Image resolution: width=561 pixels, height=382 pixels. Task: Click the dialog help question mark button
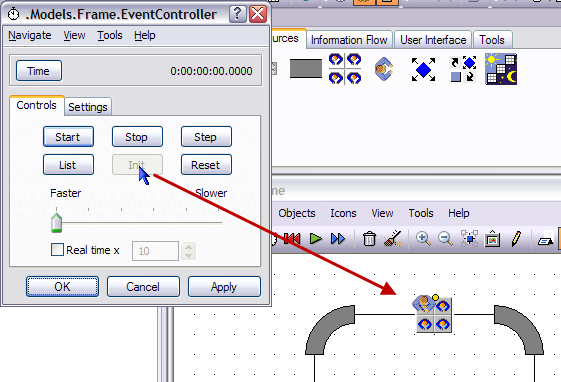click(238, 14)
